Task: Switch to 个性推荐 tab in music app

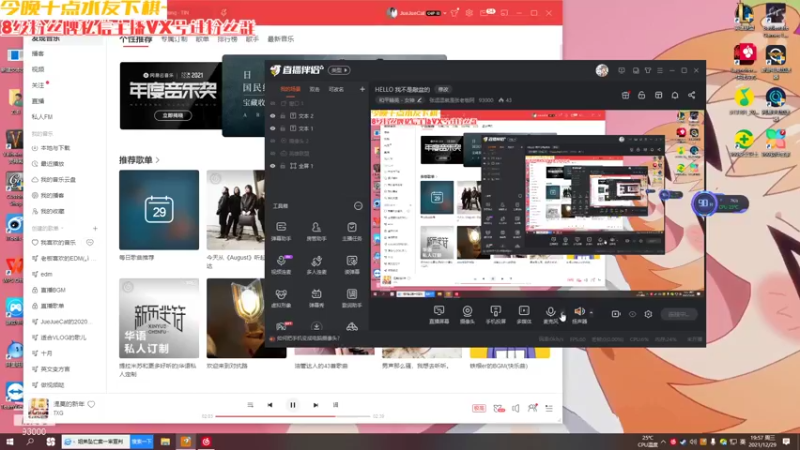Action: pos(136,39)
